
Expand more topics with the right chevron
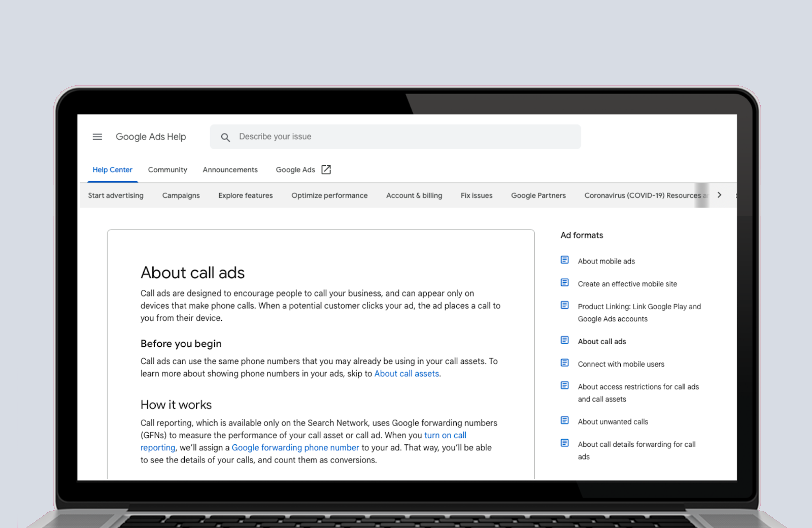tap(719, 195)
